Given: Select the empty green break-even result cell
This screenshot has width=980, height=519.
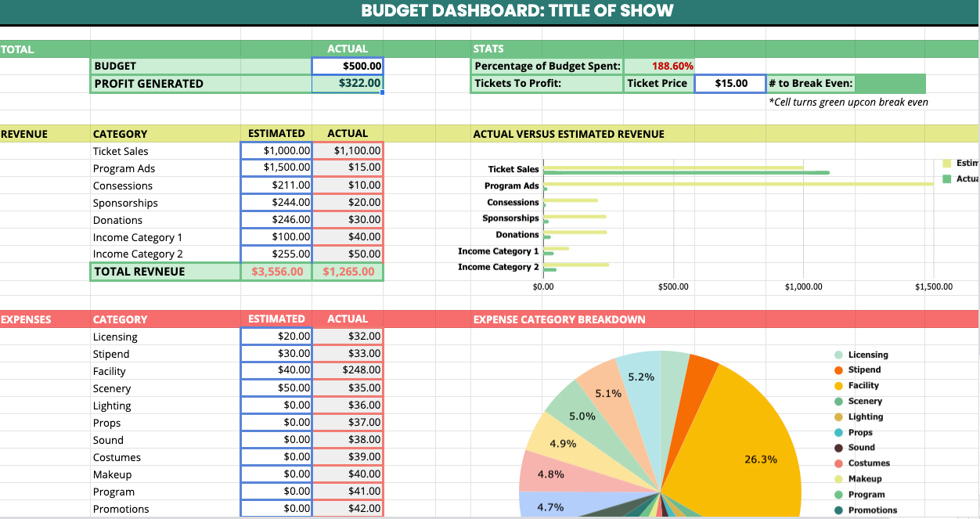Looking at the screenshot, I should [x=890, y=84].
